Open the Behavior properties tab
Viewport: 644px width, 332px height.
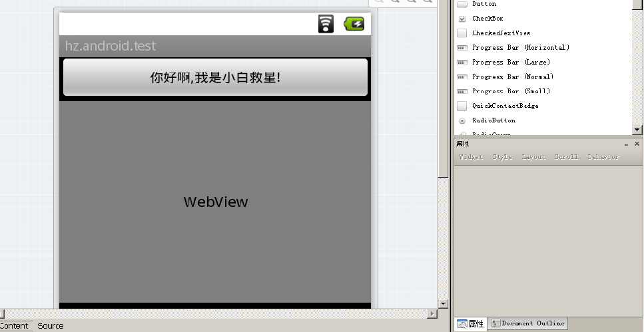[x=603, y=157]
